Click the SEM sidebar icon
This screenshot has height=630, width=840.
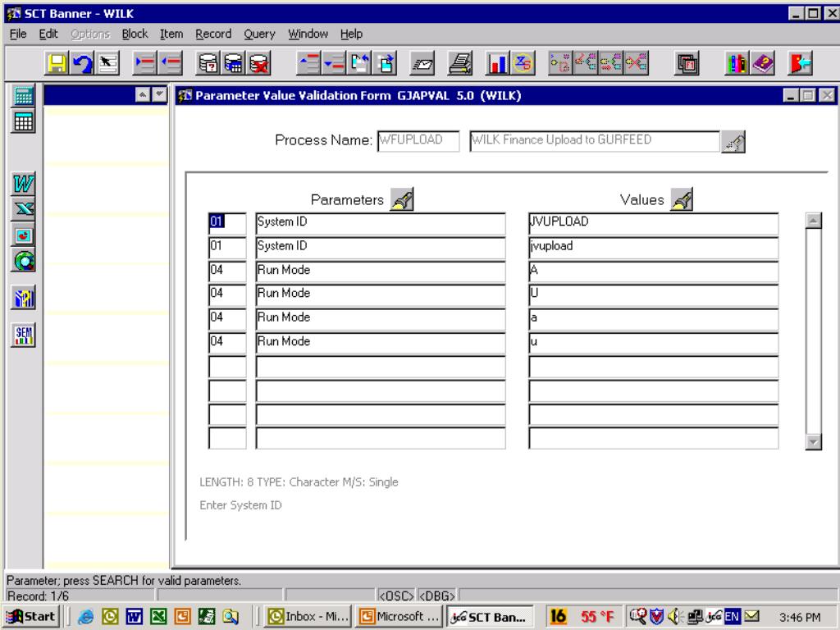24,336
